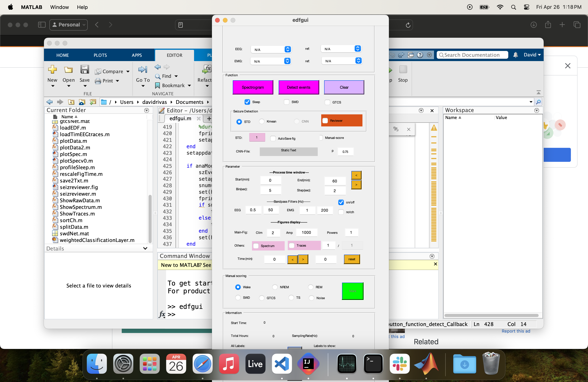This screenshot has width=588, height=382.
Task: Click the Save disk icon
Action: [x=85, y=69]
